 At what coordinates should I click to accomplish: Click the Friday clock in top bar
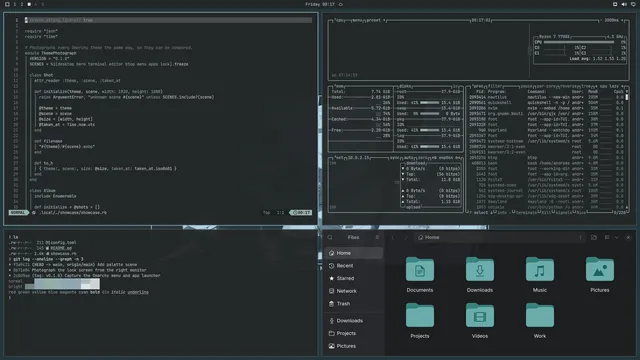click(x=320, y=4)
